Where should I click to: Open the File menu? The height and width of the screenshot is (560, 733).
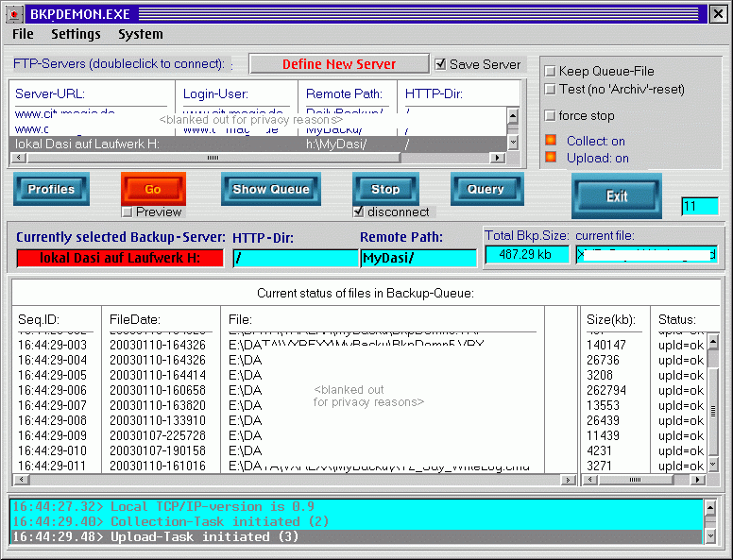(23, 34)
